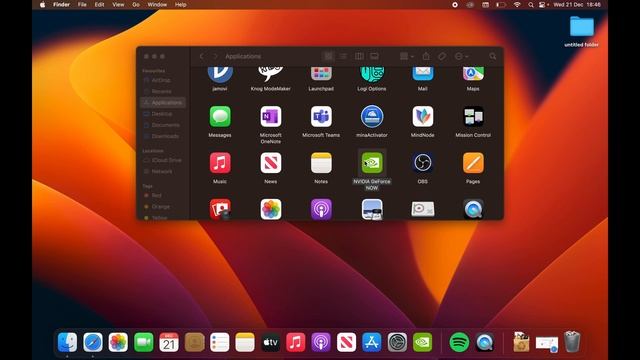Open the Finder edit tags button
The height and width of the screenshot is (360, 640).
442,56
